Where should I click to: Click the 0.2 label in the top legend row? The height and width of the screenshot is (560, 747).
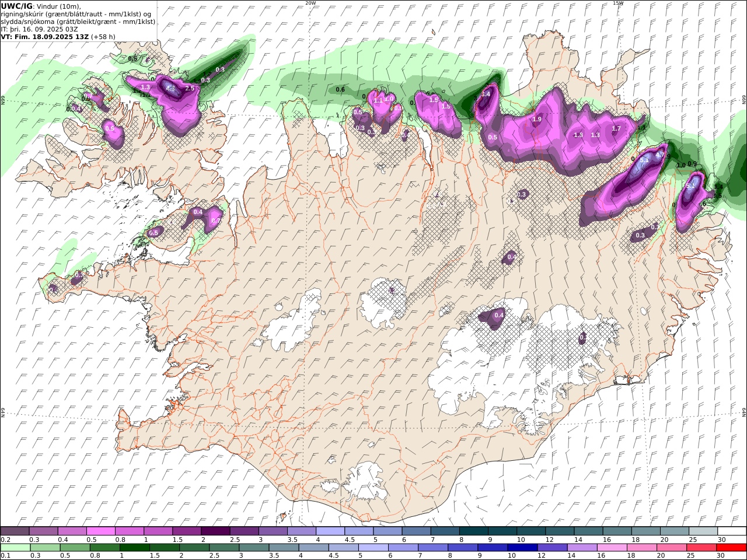5,540
